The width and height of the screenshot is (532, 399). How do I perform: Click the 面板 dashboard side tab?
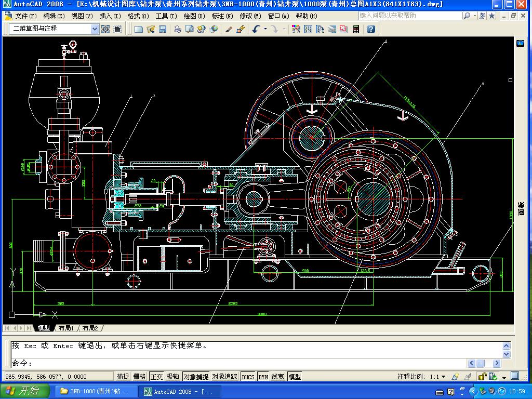521,209
